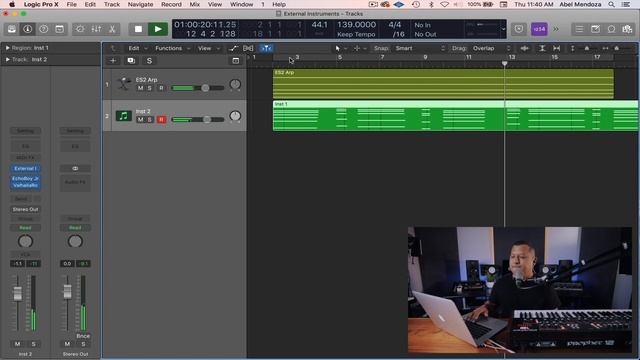This screenshot has height=360, width=640.
Task: Disable record on Inst 2 track
Action: point(161,120)
